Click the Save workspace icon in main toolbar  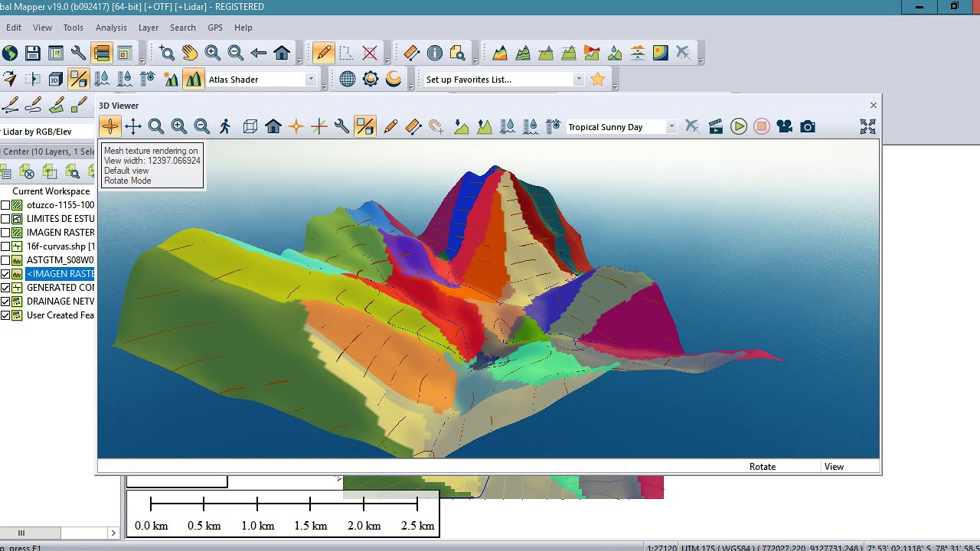point(32,53)
